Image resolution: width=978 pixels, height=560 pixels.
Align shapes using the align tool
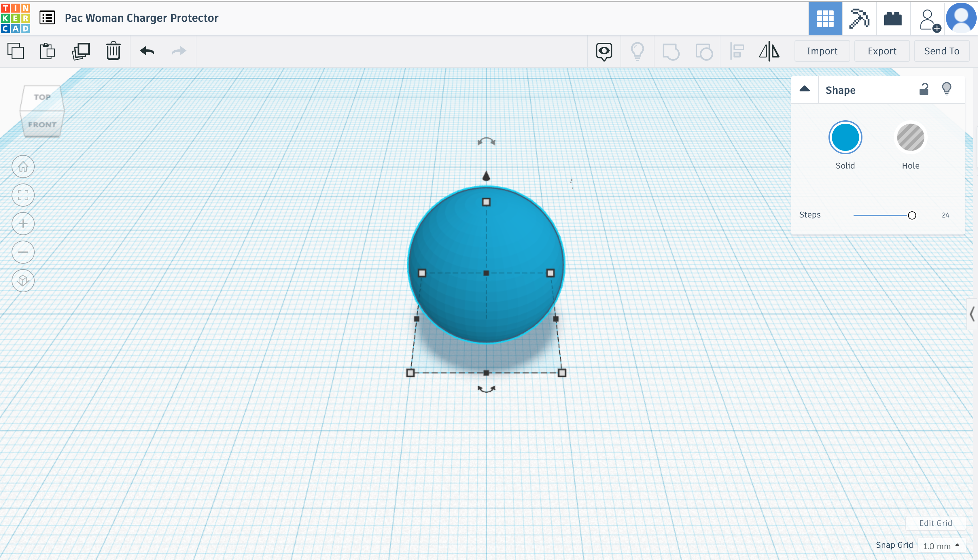(x=736, y=51)
